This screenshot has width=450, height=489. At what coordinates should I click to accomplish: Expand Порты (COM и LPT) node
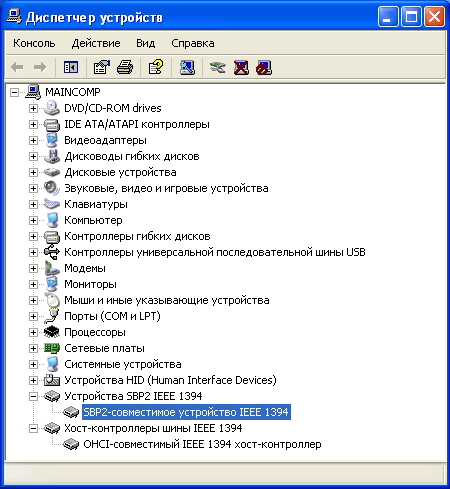[x=33, y=316]
